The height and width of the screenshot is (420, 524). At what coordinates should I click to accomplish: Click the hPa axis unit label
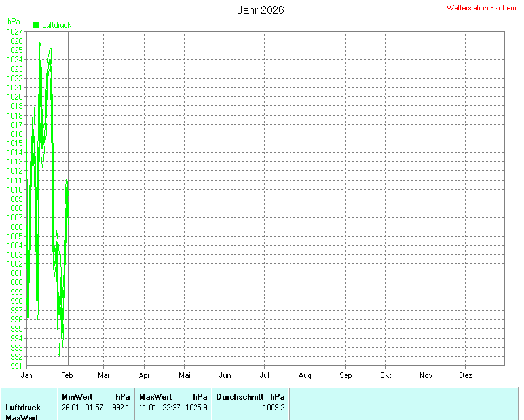[13, 22]
